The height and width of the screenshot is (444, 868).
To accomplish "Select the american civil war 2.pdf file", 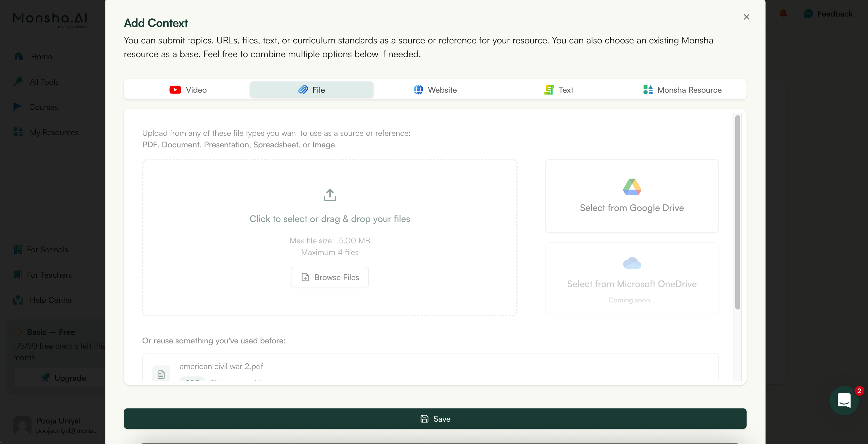I will (x=221, y=367).
